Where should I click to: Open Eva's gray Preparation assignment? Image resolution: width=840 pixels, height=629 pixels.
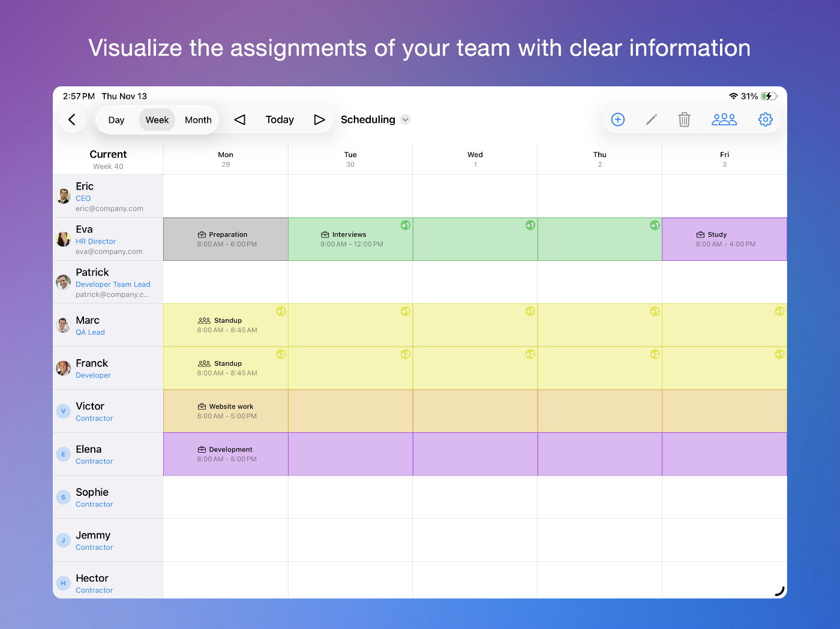tap(226, 239)
